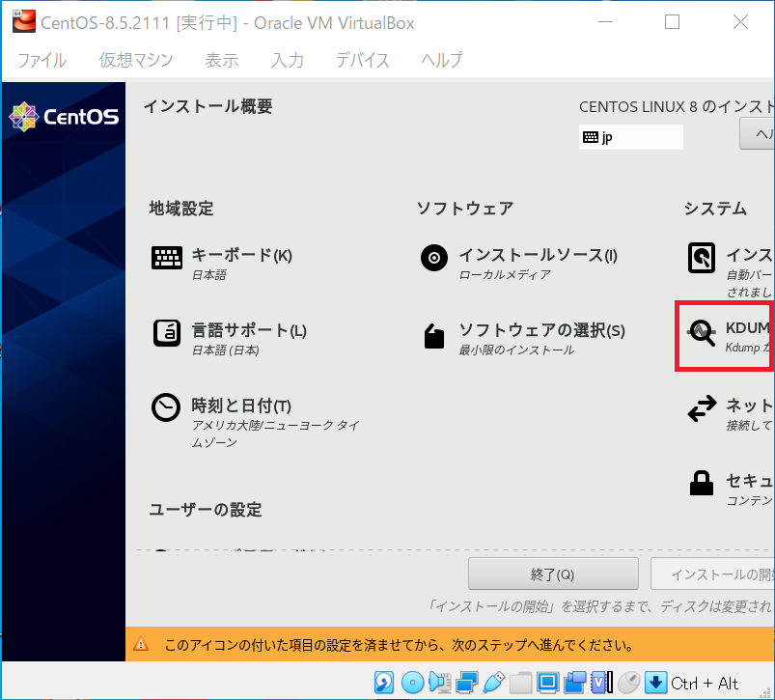Viewport: 775px width, 700px height.
Task: Click the ユーザーの設定 section heading
Action: (x=206, y=510)
